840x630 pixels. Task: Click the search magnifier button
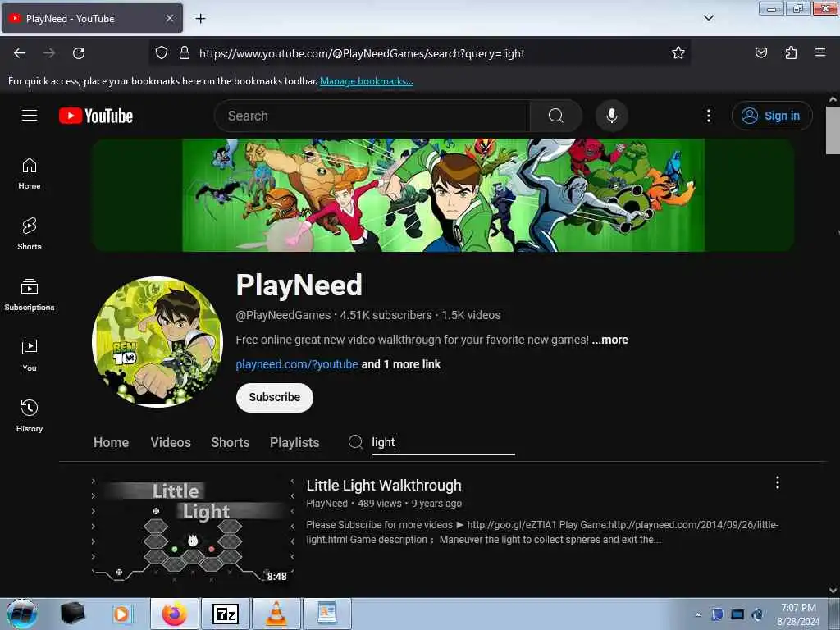(x=555, y=116)
